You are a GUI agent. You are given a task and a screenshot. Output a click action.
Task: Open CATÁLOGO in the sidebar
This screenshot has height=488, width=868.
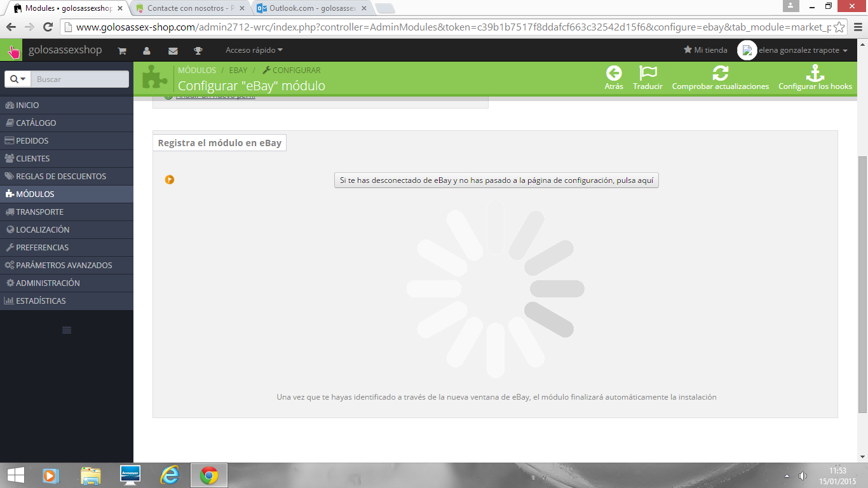coord(67,123)
